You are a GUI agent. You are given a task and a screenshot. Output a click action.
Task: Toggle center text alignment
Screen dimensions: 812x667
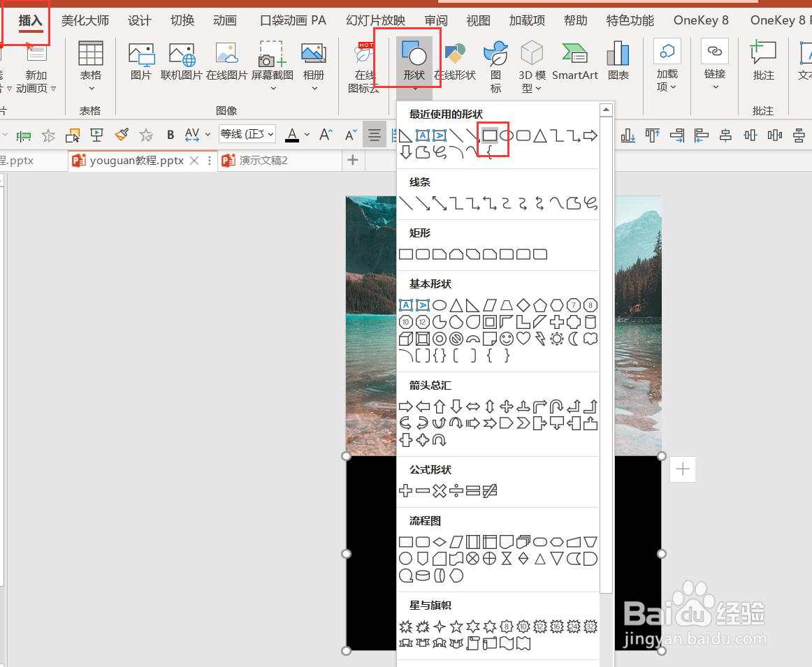[x=374, y=135]
